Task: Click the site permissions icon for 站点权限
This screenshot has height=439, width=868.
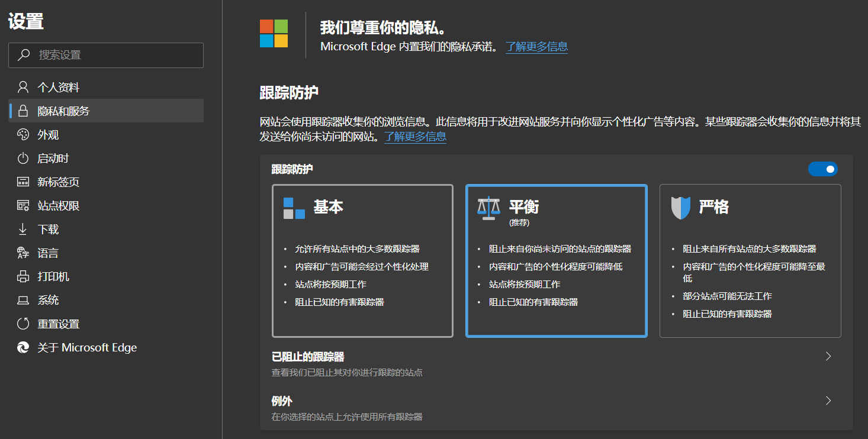Action: [23, 206]
